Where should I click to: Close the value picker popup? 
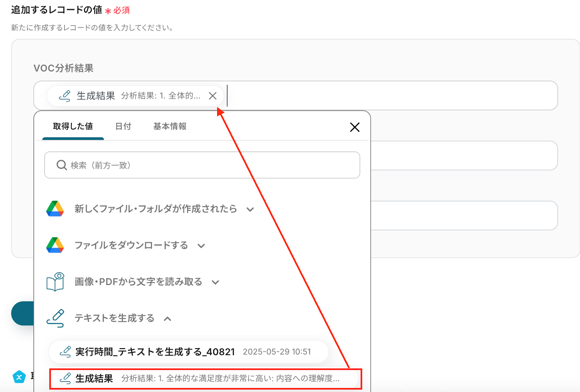(x=355, y=127)
